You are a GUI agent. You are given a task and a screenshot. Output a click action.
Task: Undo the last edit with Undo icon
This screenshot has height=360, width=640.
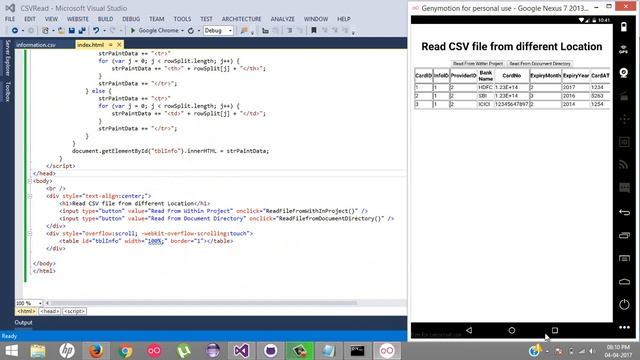click(96, 31)
